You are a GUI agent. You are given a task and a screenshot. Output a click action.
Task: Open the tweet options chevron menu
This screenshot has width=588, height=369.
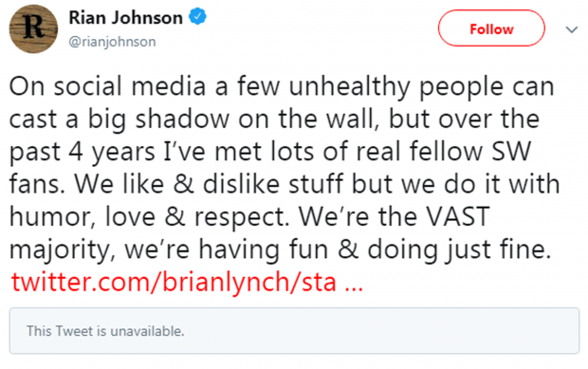(572, 29)
